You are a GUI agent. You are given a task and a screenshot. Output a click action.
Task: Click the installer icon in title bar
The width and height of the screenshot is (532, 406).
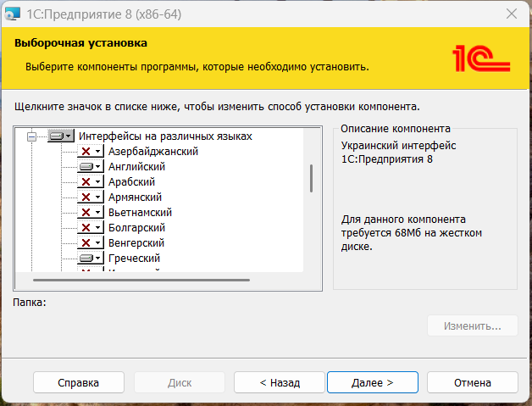(13, 14)
